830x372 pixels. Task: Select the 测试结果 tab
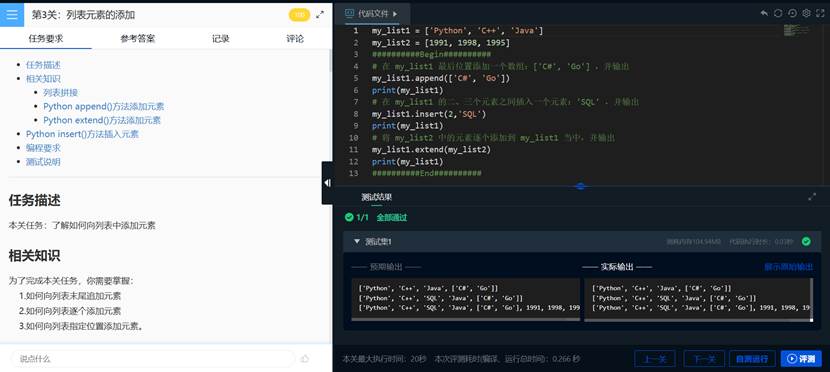click(x=376, y=197)
